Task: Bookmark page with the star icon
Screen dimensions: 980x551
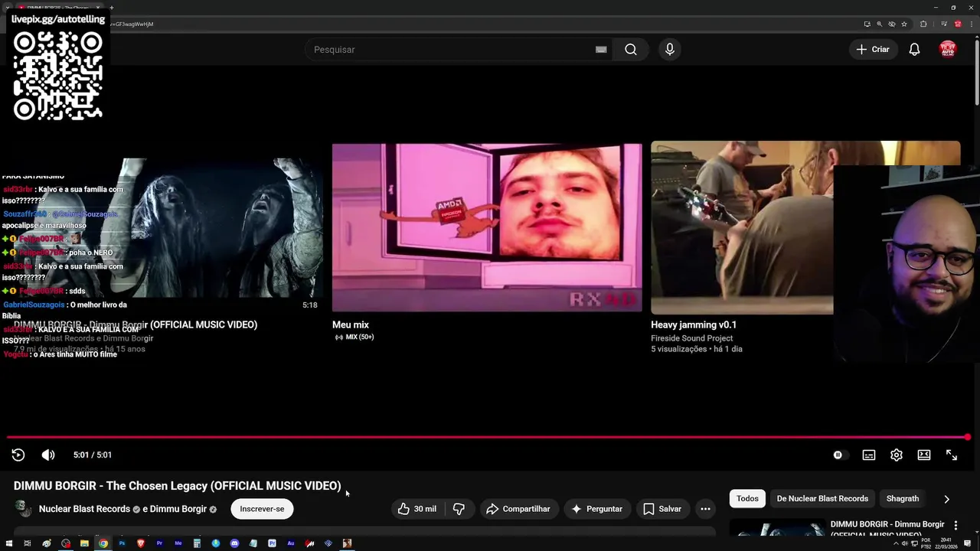Action: 904,24
